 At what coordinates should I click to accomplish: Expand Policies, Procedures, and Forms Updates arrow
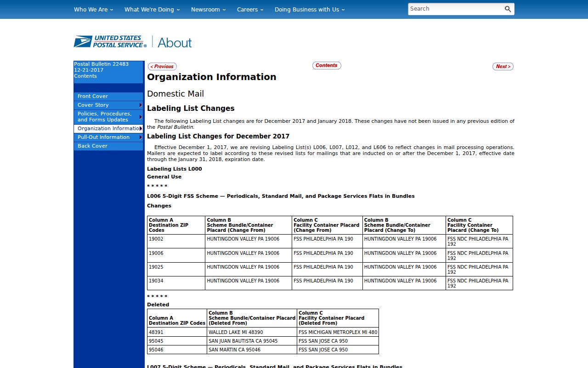pos(141,117)
